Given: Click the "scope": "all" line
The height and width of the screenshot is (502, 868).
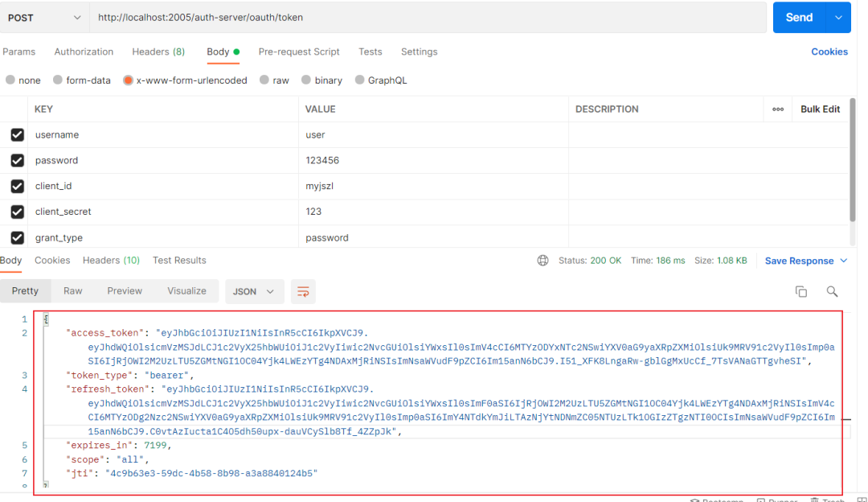Looking at the screenshot, I should [108, 459].
